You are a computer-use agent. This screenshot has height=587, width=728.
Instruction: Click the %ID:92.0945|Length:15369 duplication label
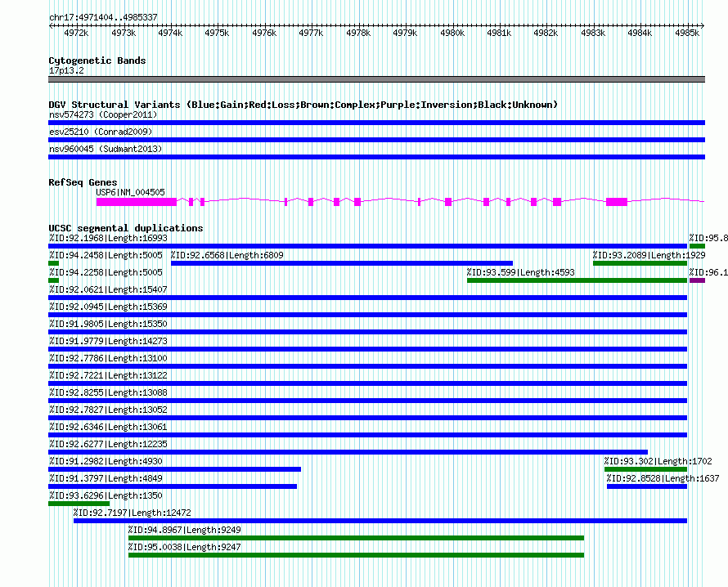tap(108, 307)
